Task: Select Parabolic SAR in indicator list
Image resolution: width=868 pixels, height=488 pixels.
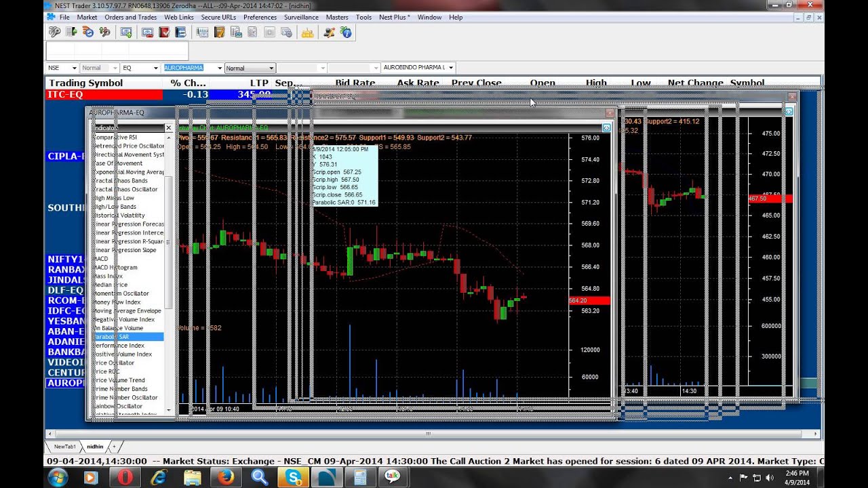Action: click(127, 337)
